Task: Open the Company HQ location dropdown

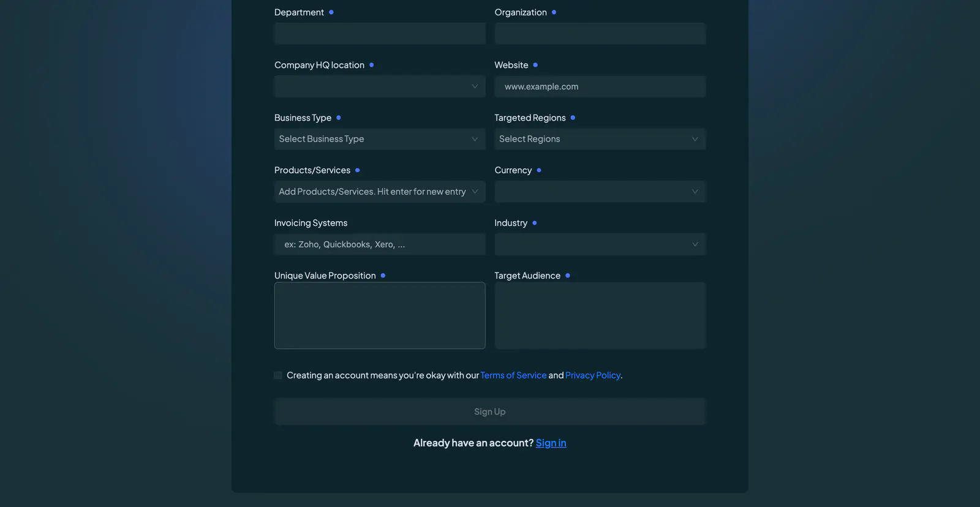Action: click(x=380, y=86)
